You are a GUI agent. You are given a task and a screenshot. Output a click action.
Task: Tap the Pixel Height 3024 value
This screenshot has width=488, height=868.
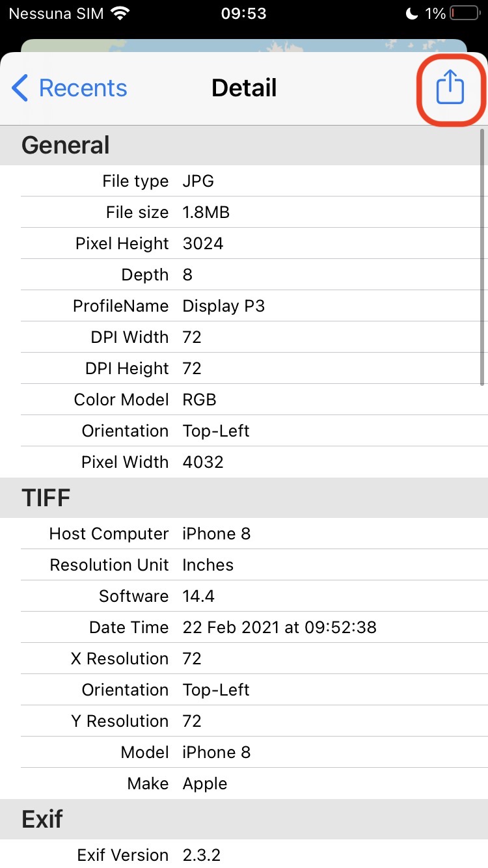tap(203, 243)
